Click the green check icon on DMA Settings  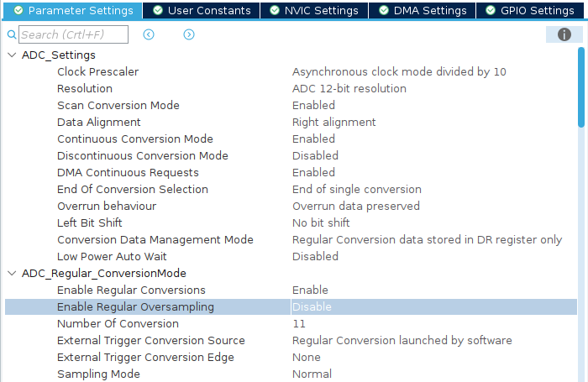click(x=384, y=10)
